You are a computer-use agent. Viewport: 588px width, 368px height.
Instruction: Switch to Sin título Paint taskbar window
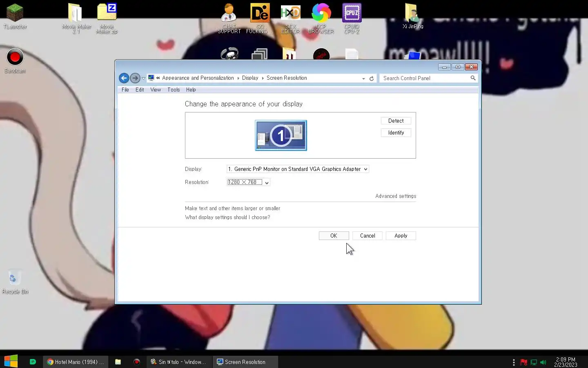[x=179, y=362]
